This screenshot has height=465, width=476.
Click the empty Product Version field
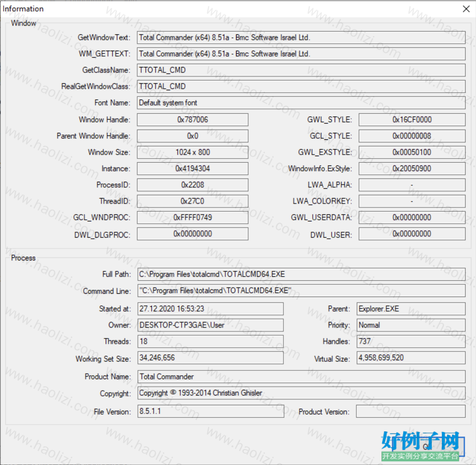(411, 411)
